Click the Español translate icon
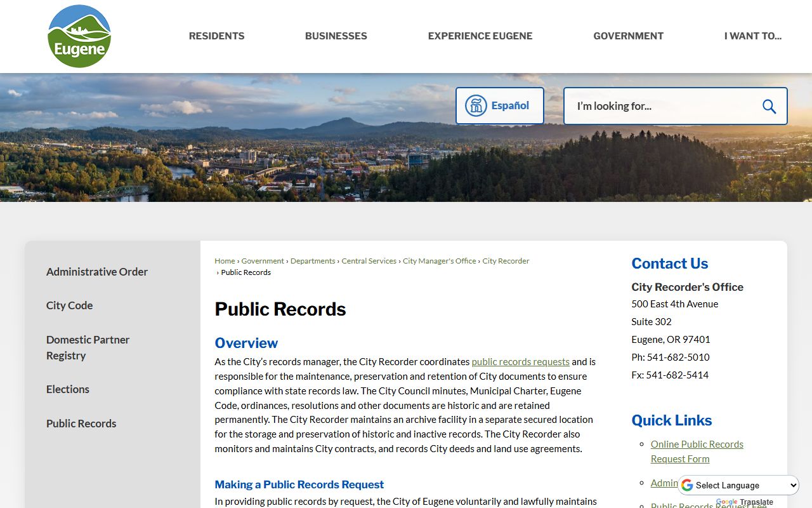 [476, 105]
